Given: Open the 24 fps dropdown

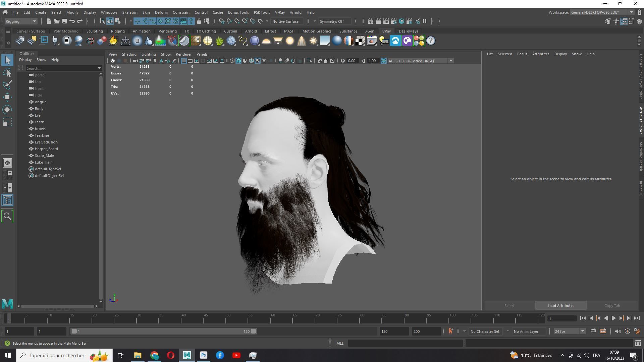Looking at the screenshot, I should (x=569, y=331).
